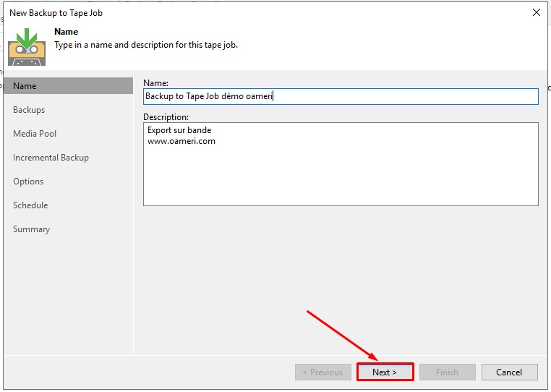Image resolution: width=551 pixels, height=392 pixels.
Task: Select the Name step in the sidebar
Action: point(25,86)
